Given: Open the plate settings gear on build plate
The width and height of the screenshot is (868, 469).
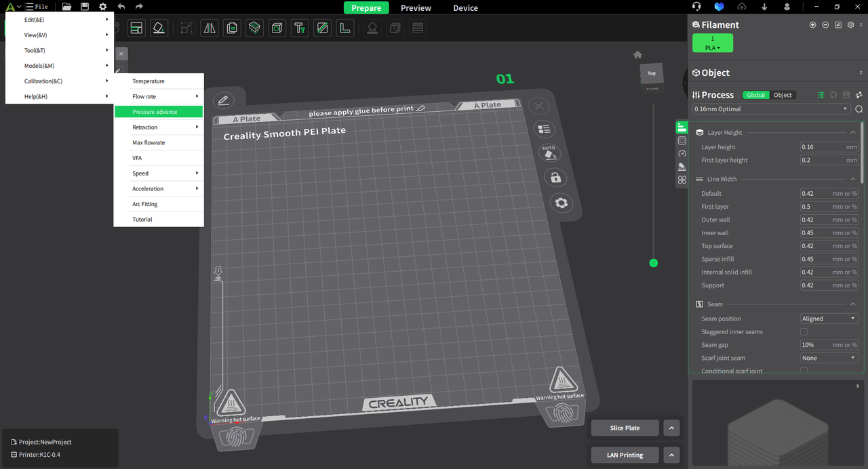Looking at the screenshot, I should point(561,203).
